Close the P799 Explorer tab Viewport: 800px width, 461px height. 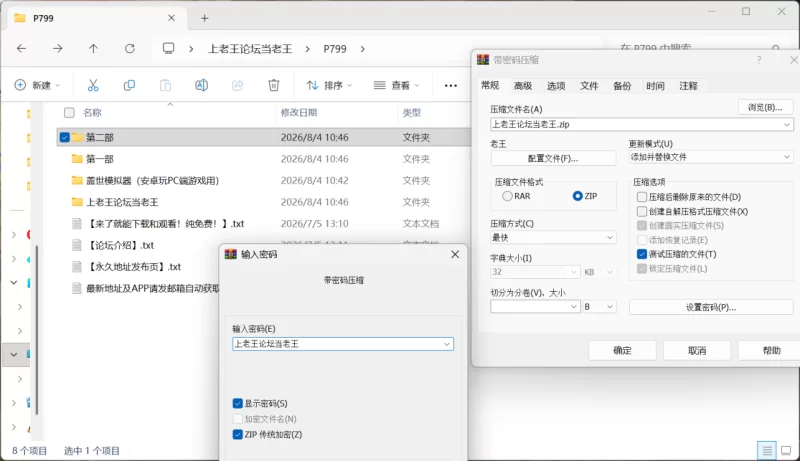(x=171, y=18)
